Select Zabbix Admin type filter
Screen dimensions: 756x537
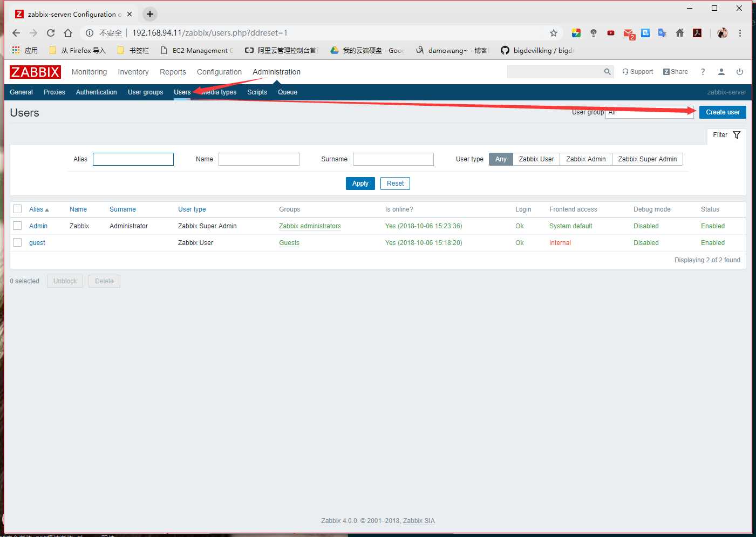586,159
